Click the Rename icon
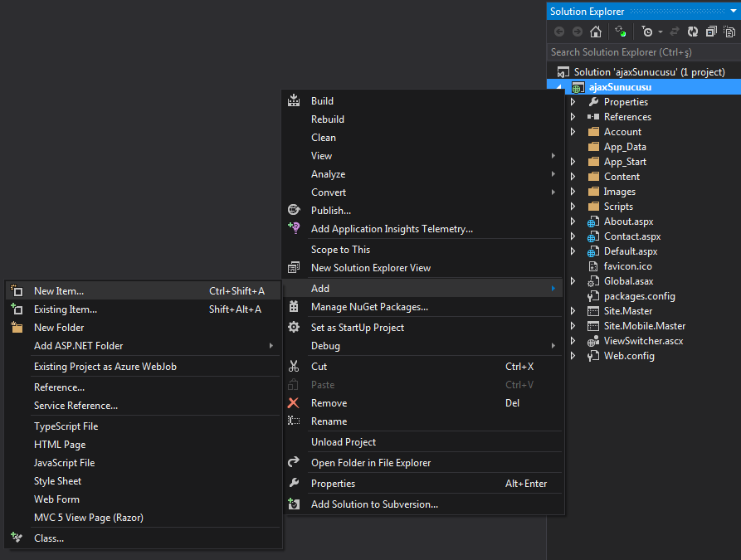Image resolution: width=741 pixels, height=560 pixels. tap(294, 421)
